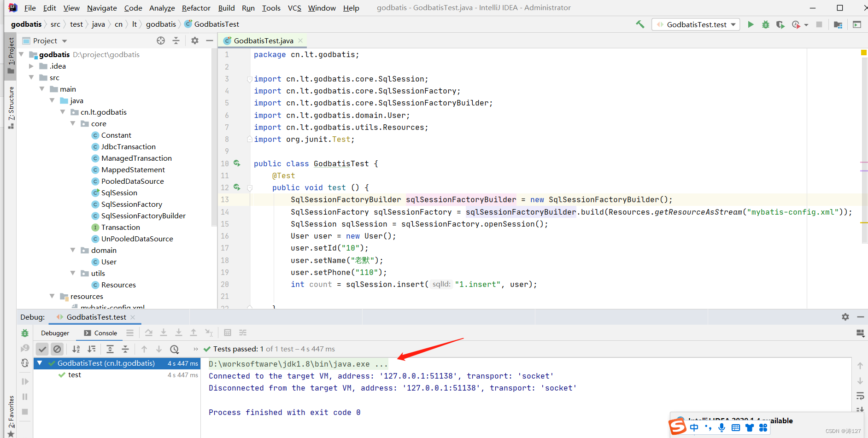Click the Profiler run icon
This screenshot has width=868, height=438.
(x=796, y=24)
